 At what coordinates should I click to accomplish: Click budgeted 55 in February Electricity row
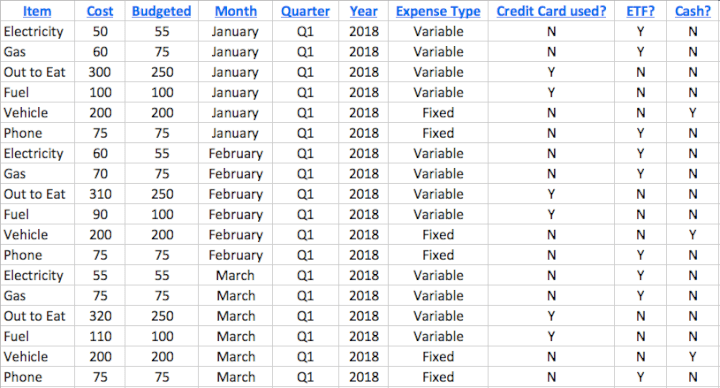pos(162,153)
